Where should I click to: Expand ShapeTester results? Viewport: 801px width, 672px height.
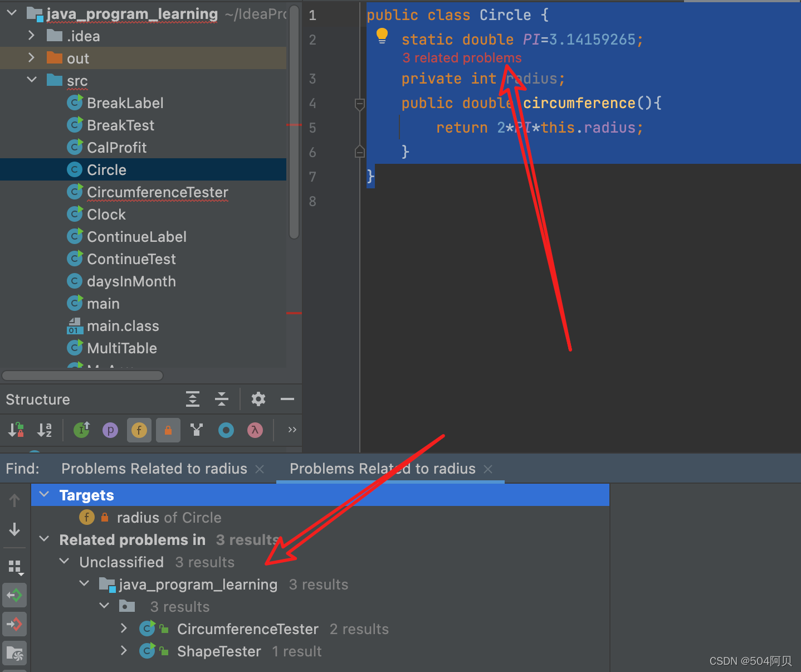(124, 650)
